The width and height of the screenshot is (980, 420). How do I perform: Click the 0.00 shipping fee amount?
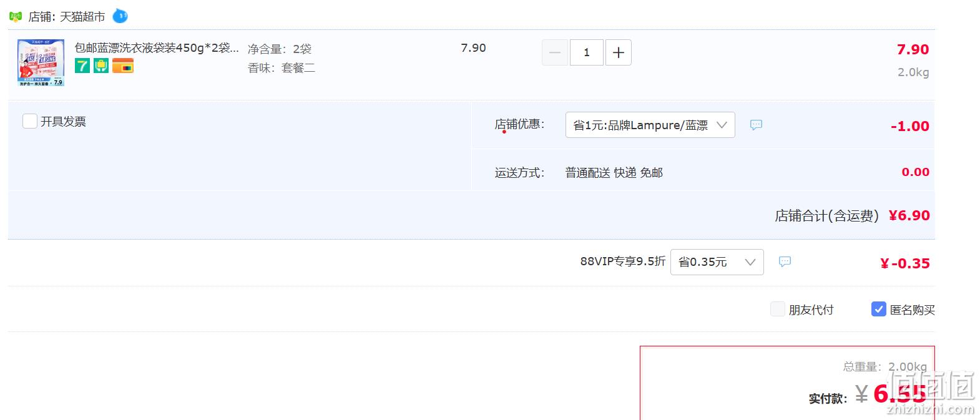tap(916, 172)
